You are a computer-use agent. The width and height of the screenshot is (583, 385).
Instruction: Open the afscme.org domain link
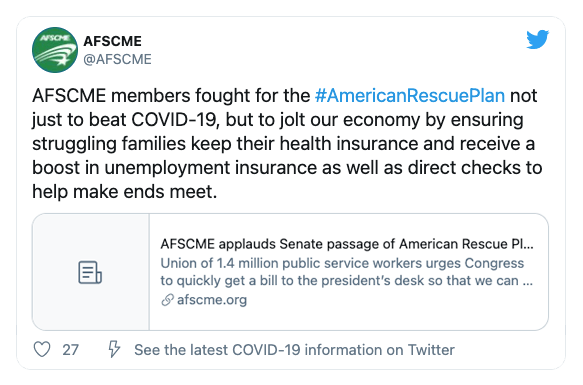(212, 299)
